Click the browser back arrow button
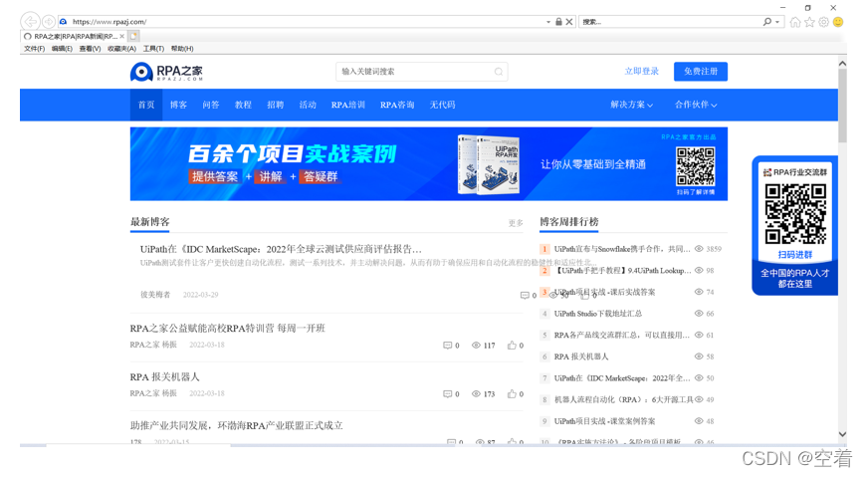Image resolution: width=868 pixels, height=477 pixels. pyautogui.click(x=31, y=22)
